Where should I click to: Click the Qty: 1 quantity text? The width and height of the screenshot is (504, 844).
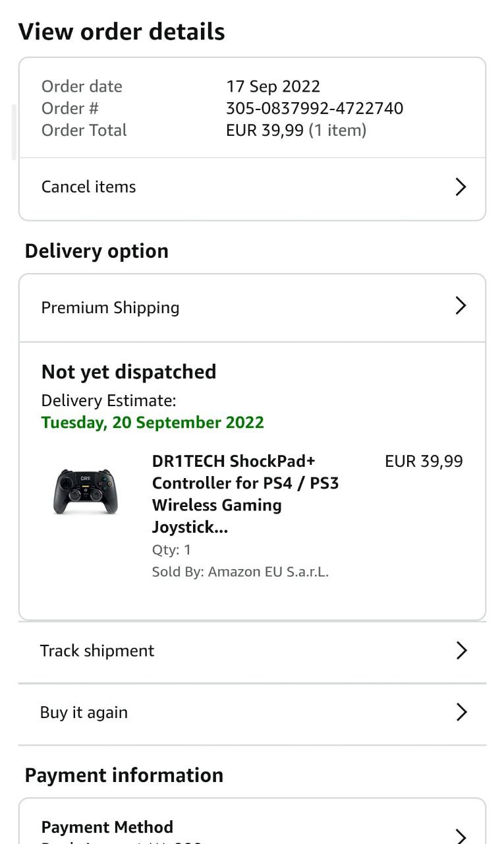171,550
